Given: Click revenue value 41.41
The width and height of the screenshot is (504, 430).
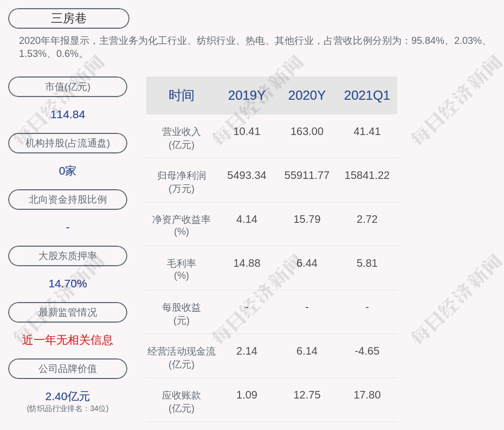Looking at the screenshot, I should [367, 132].
